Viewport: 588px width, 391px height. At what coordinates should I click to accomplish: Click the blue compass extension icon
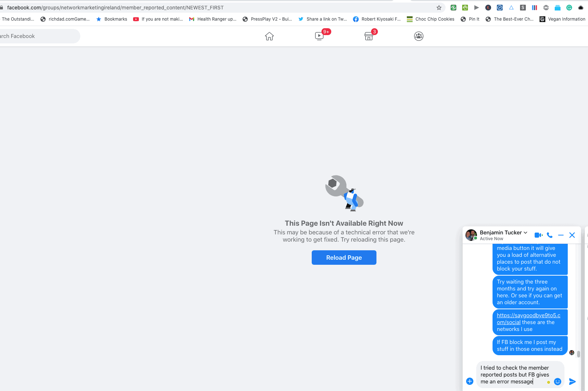[500, 8]
